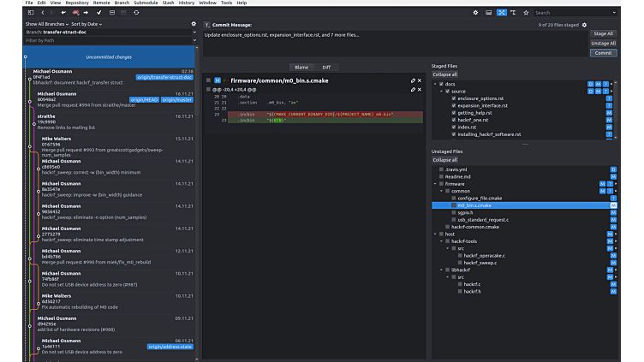This screenshot has width=644, height=362.
Task: Click the refresh icon in the toolbar
Action: [x=136, y=13]
